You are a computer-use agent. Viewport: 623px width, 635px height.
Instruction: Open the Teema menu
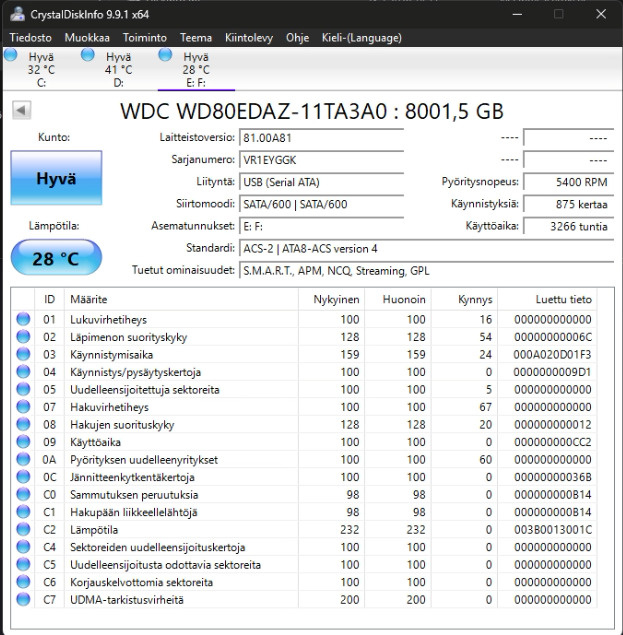(196, 38)
